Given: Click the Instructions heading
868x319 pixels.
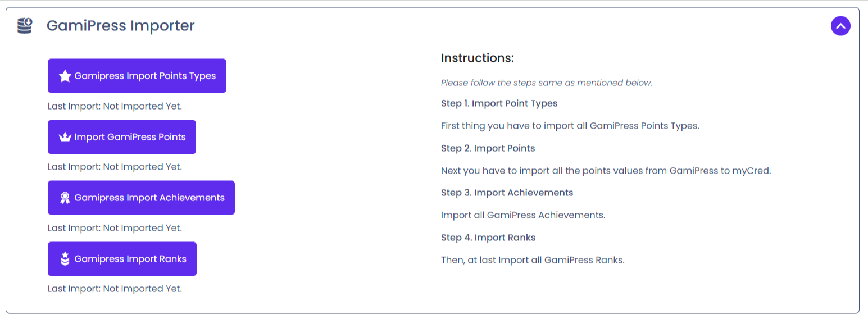Looking at the screenshot, I should tap(478, 58).
